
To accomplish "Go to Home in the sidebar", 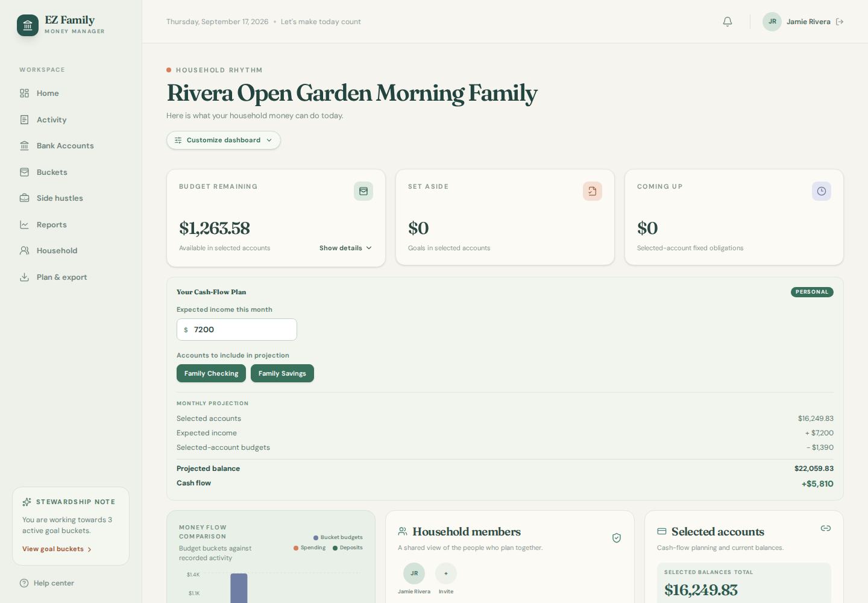I will click(71, 93).
